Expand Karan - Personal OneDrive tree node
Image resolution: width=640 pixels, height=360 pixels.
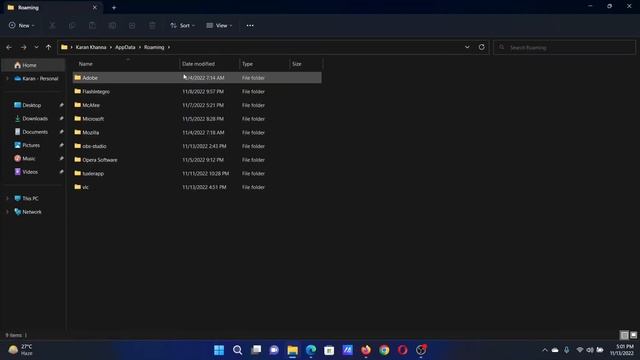pos(7,78)
